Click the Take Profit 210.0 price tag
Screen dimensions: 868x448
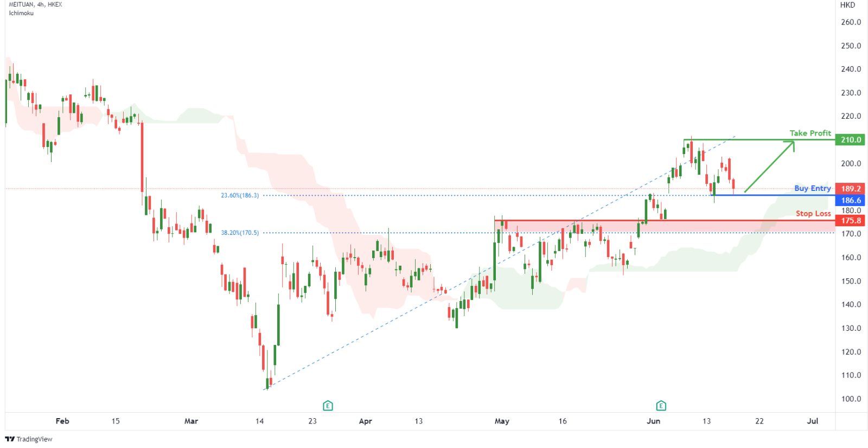[851, 140]
